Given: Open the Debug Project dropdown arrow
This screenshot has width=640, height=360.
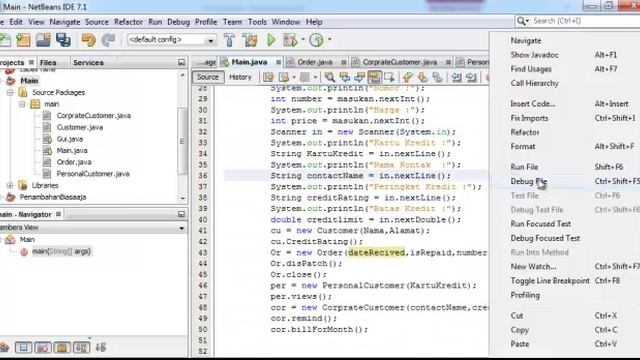Looking at the screenshot, I should tap(303, 40).
